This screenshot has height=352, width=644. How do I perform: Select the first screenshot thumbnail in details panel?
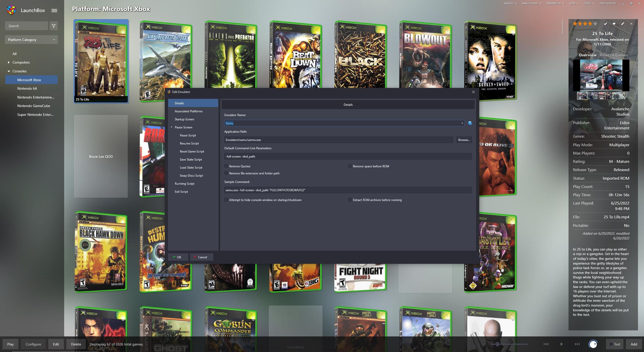coord(582,96)
